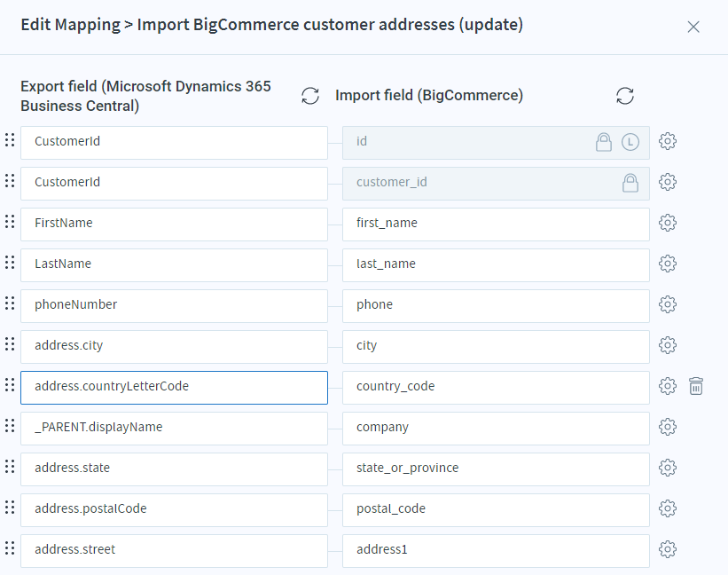Edit the state_or_province import field
The width and height of the screenshot is (728, 575).
[x=496, y=469]
